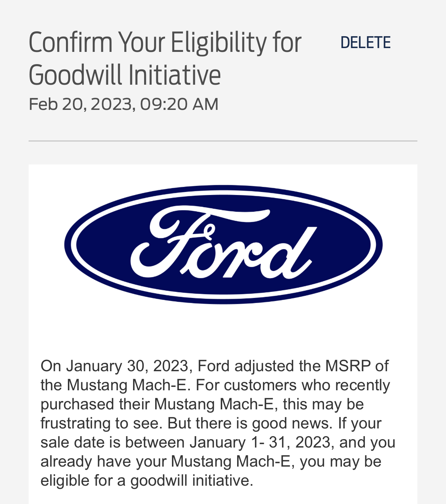This screenshot has height=504, width=446.
Task: Click the horizontal divider under the timestamp
Action: tap(223, 141)
